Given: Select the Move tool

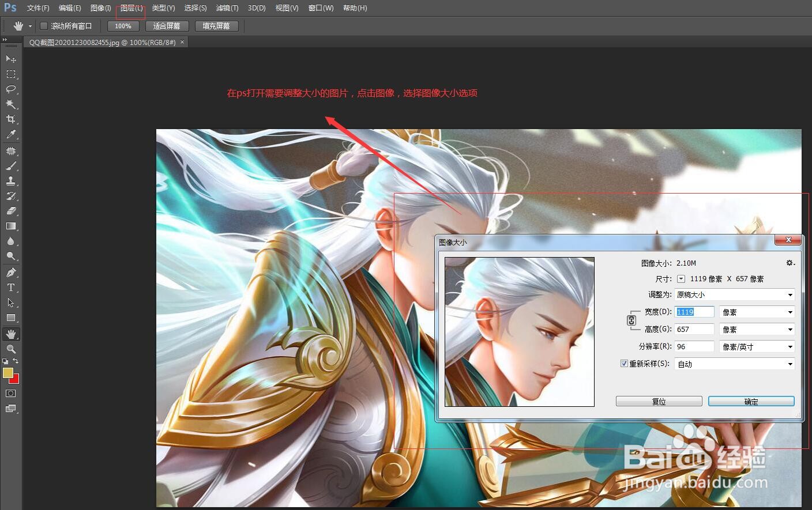Looking at the screenshot, I should 11,59.
